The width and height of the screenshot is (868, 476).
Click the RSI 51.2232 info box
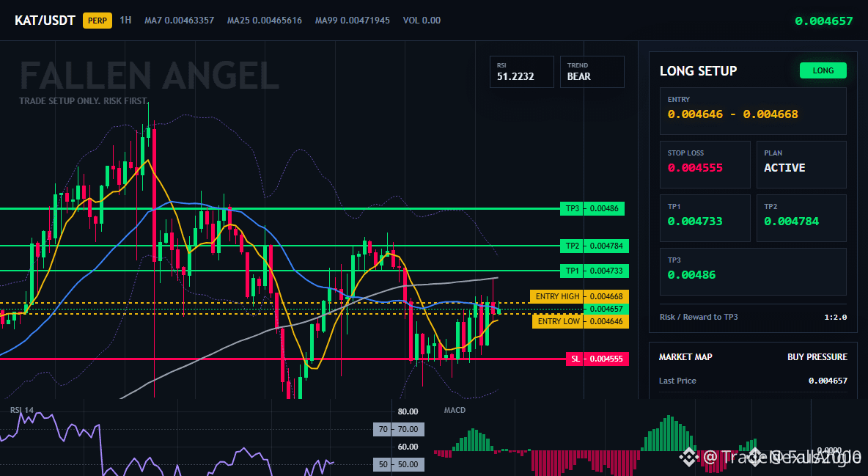(521, 71)
